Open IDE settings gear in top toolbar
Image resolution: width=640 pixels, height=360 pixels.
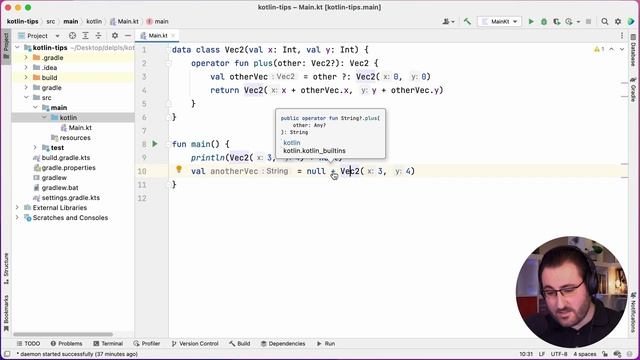[x=618, y=22]
